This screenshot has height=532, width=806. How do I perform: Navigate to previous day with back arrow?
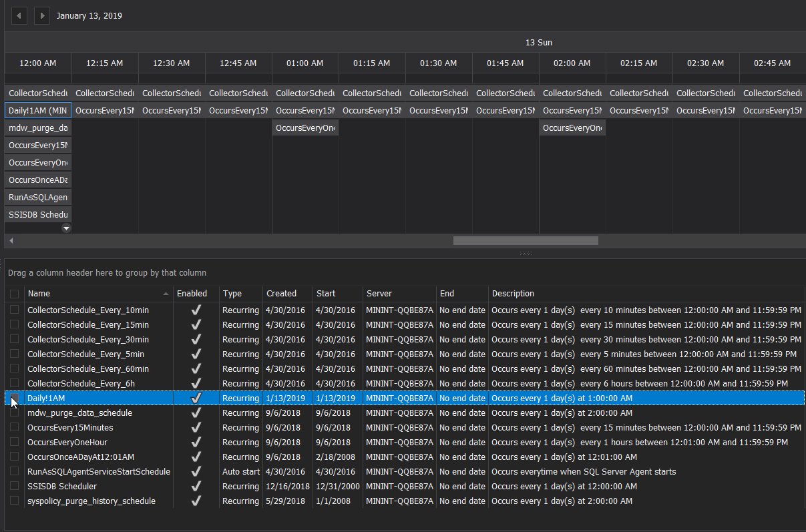[19, 15]
